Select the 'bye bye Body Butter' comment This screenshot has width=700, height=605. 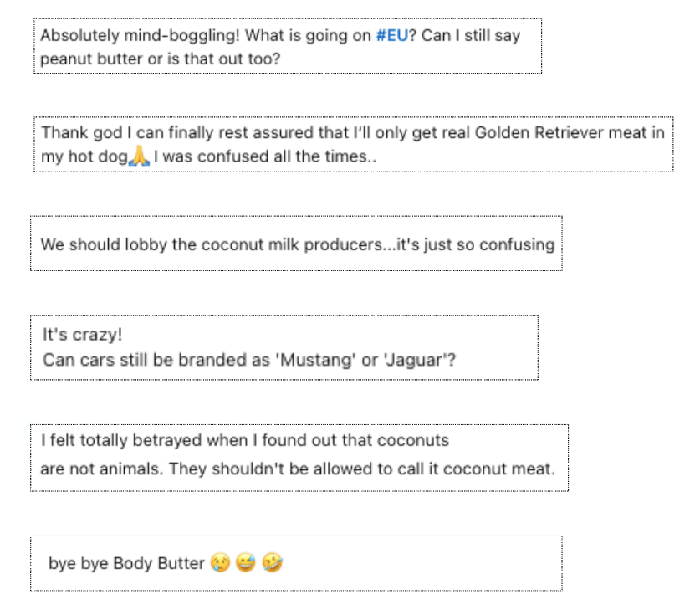[296, 562]
